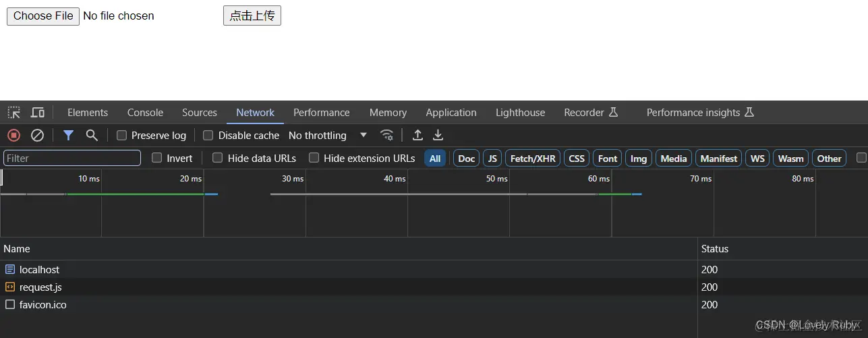Click the No file chosen label
This screenshot has height=338, width=868.
click(x=119, y=16)
